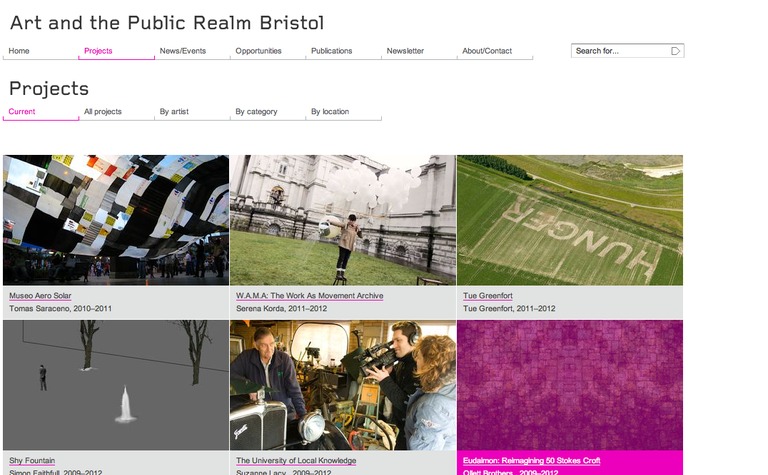
Task: Select the Projects navigation item
Action: pos(98,51)
